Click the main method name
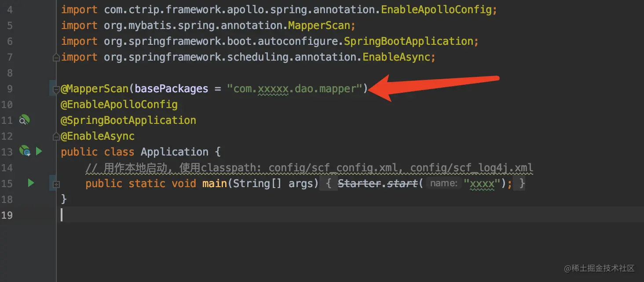 (x=215, y=184)
